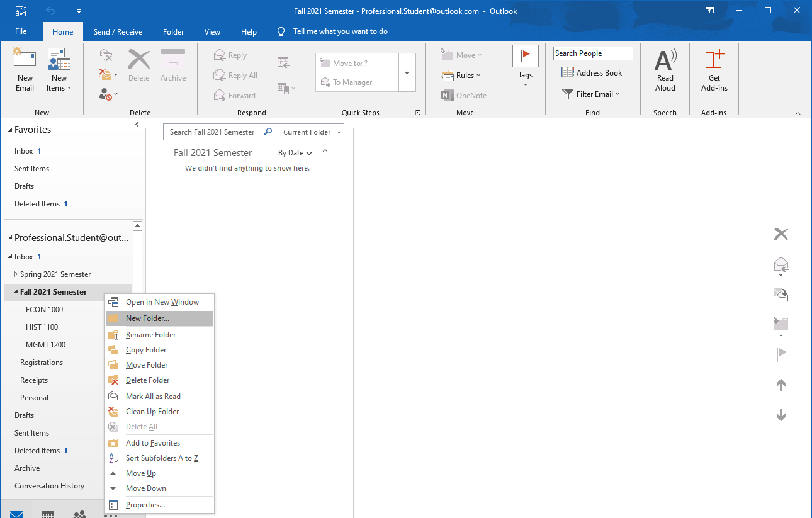812x518 pixels.
Task: Click the Forward button
Action: point(235,96)
